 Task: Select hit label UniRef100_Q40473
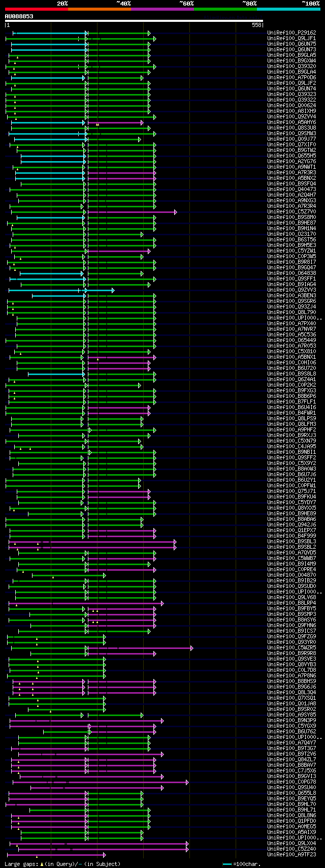click(x=291, y=190)
